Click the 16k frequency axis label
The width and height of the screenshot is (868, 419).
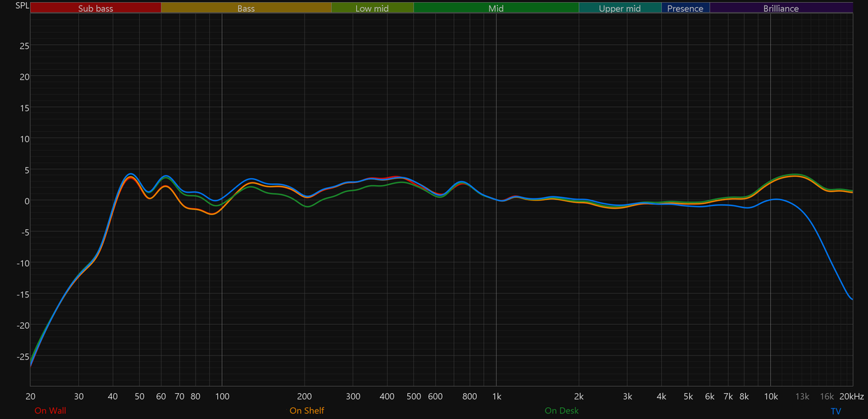pos(826,397)
